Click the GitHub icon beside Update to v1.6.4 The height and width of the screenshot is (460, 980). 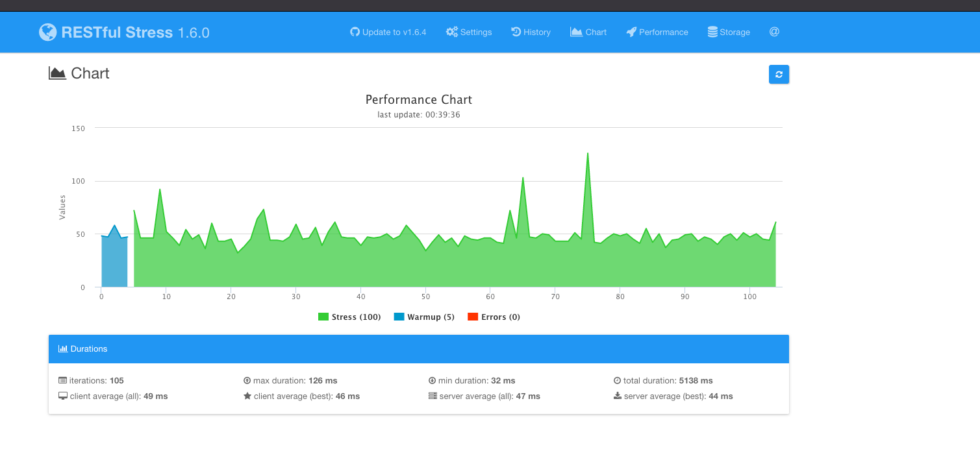coord(355,32)
